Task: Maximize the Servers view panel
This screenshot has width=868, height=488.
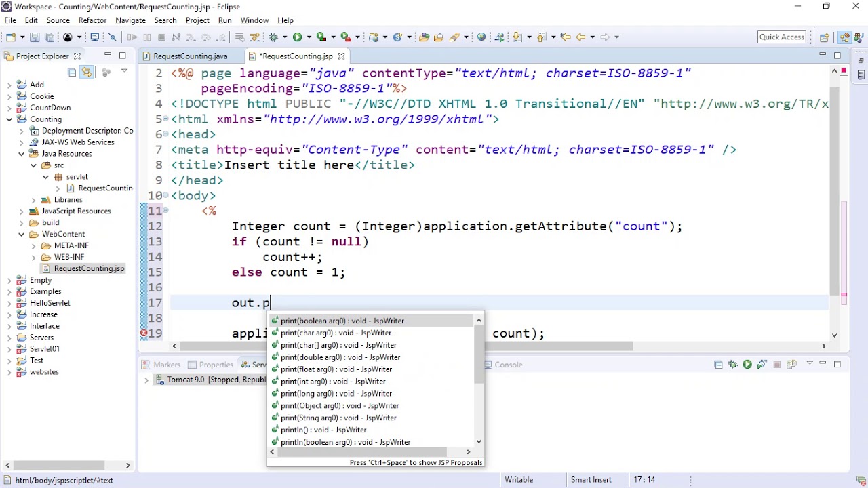Action: (x=837, y=365)
